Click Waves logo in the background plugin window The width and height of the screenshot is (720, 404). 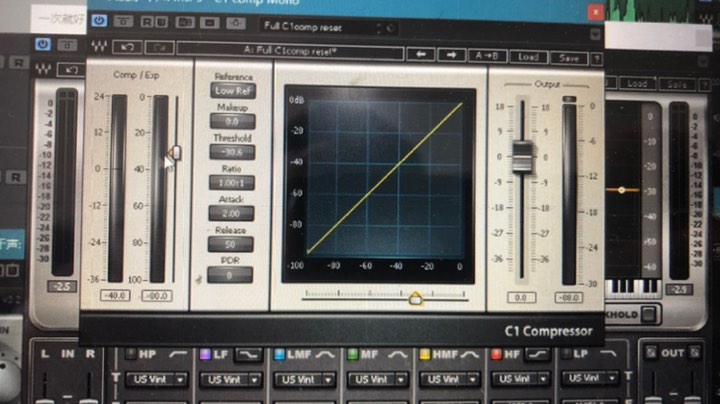point(43,69)
